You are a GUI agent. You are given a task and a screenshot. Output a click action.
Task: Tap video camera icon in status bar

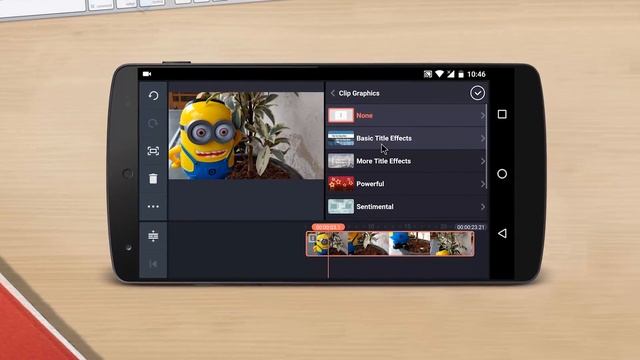(x=147, y=74)
